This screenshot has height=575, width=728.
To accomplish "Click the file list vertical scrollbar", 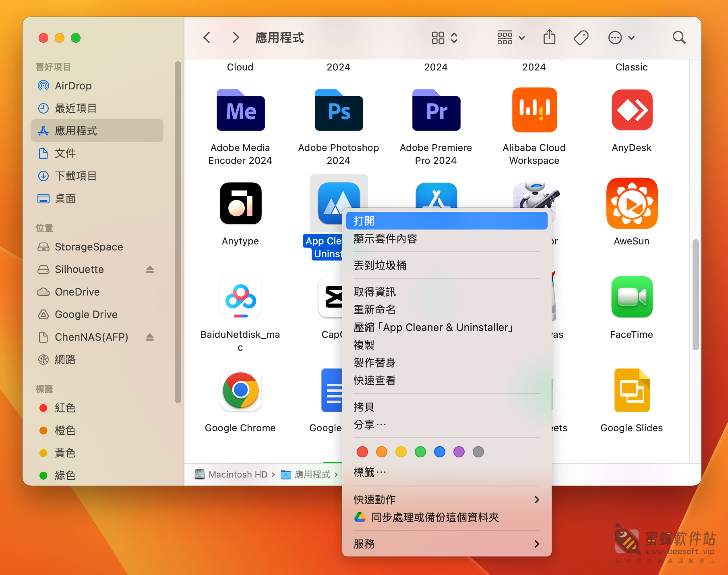I will point(695,295).
